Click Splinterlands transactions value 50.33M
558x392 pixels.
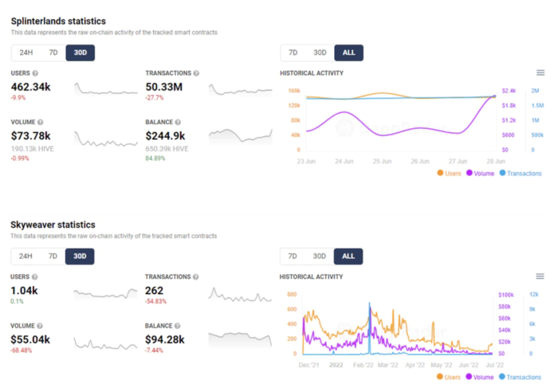[164, 87]
